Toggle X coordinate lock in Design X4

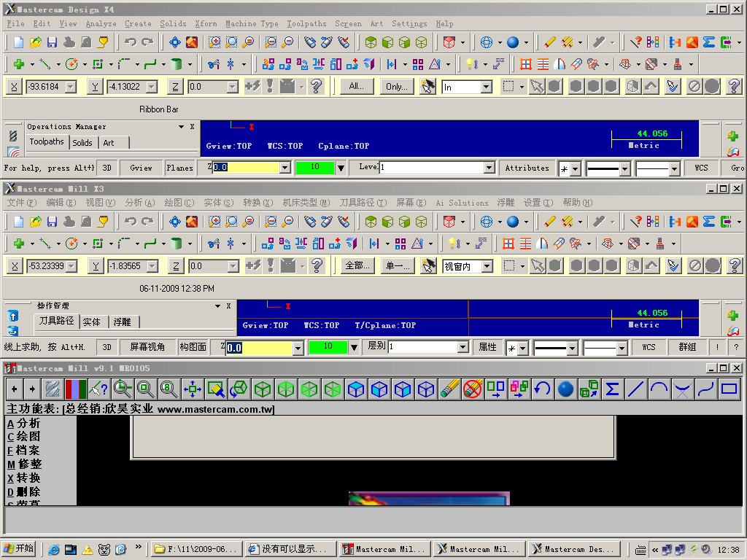(14, 87)
